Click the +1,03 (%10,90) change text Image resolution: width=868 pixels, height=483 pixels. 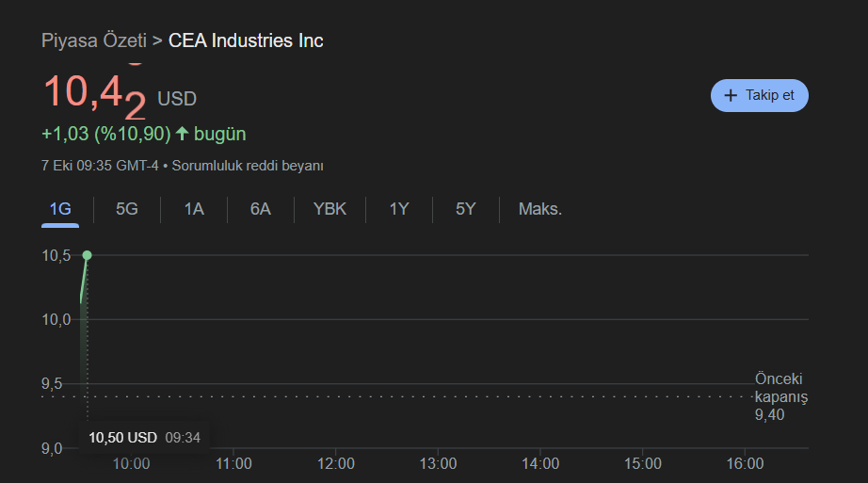105,134
